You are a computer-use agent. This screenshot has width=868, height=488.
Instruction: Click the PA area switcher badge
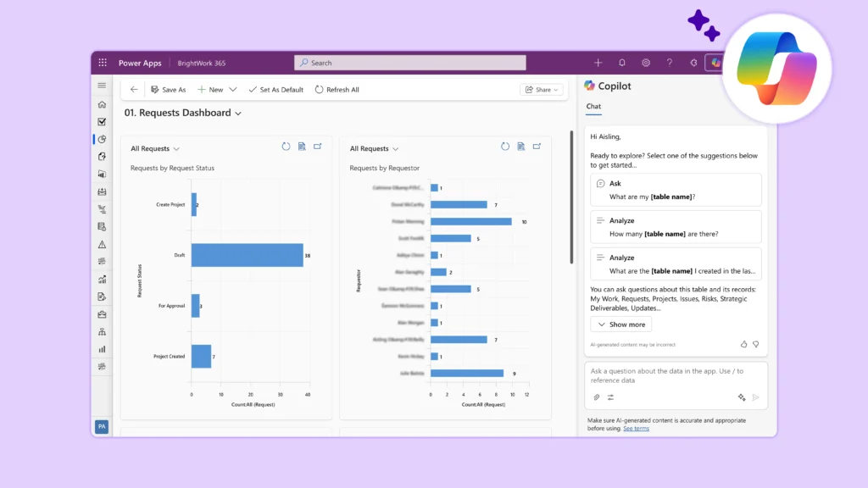102,427
